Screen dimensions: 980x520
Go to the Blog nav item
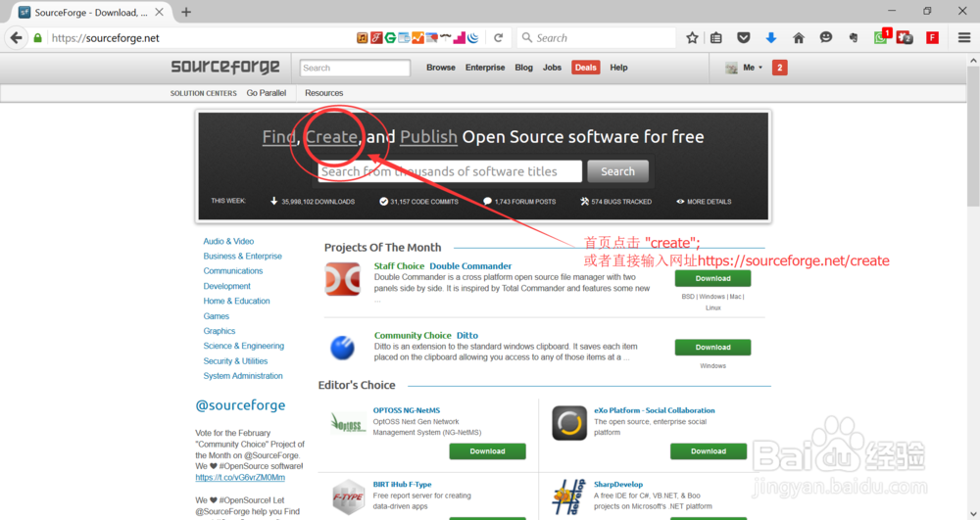coord(523,68)
